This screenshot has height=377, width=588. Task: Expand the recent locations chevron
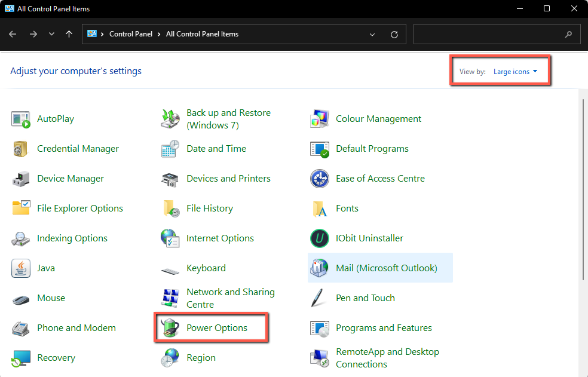pyautogui.click(x=51, y=35)
